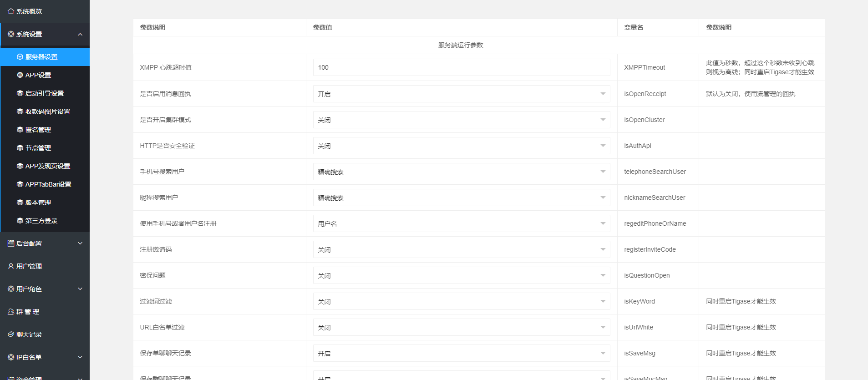Click the layers icon beside 匿名管理
The height and width of the screenshot is (380, 868).
coord(20,130)
